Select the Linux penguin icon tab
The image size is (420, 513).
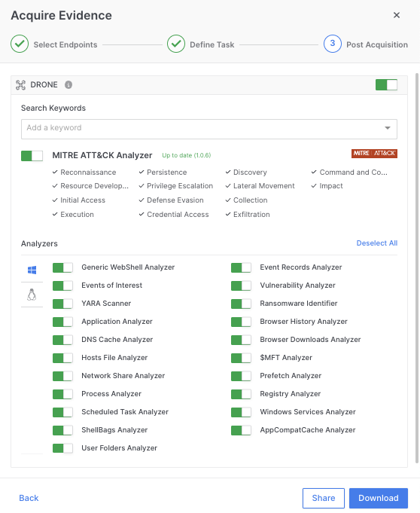click(32, 295)
